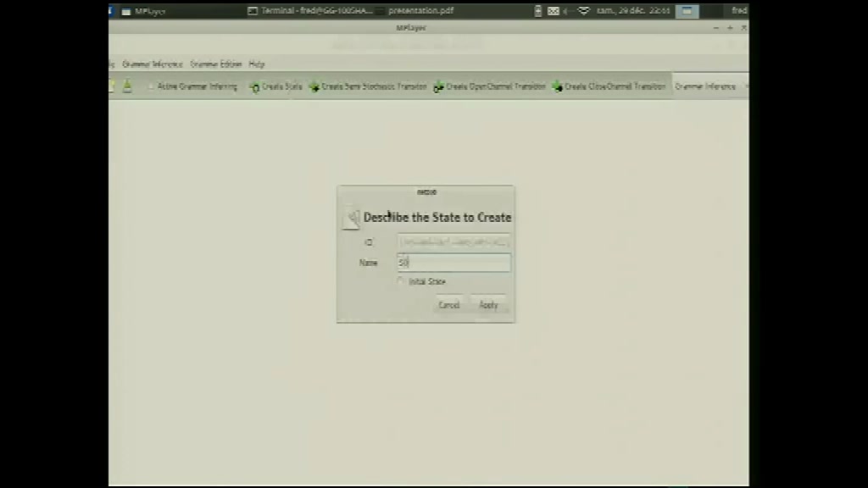Maximize the MPlayer window with plus button

(x=730, y=28)
